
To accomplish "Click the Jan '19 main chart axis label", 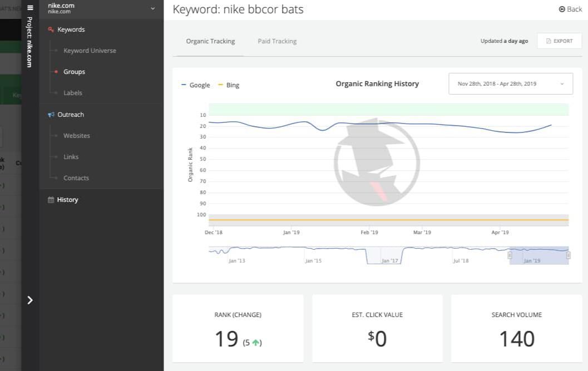I will point(291,232).
